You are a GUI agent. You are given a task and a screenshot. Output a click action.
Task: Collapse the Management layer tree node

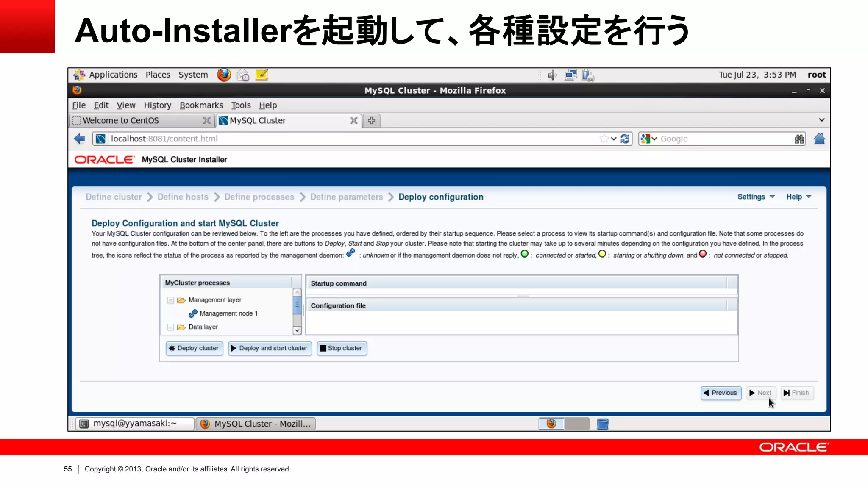170,300
